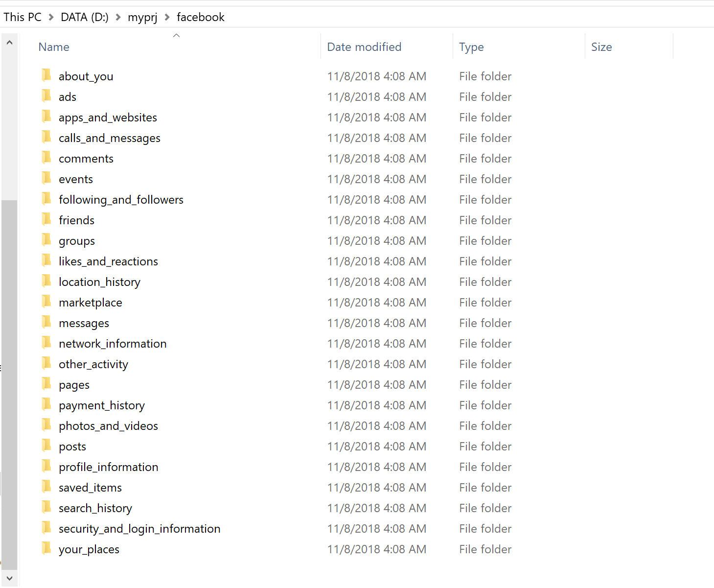Viewport: 714px width, 588px height.
Task: Select the posts folder name
Action: (x=72, y=447)
